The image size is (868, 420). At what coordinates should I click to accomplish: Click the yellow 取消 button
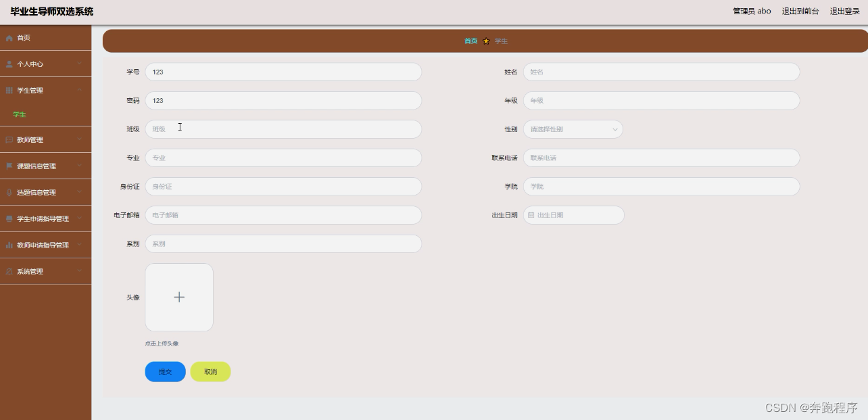[x=210, y=372]
